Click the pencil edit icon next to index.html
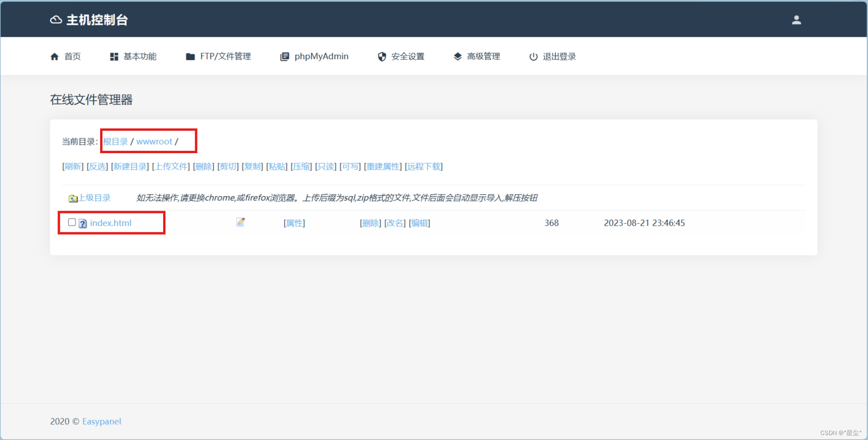The image size is (868, 440). pyautogui.click(x=240, y=222)
